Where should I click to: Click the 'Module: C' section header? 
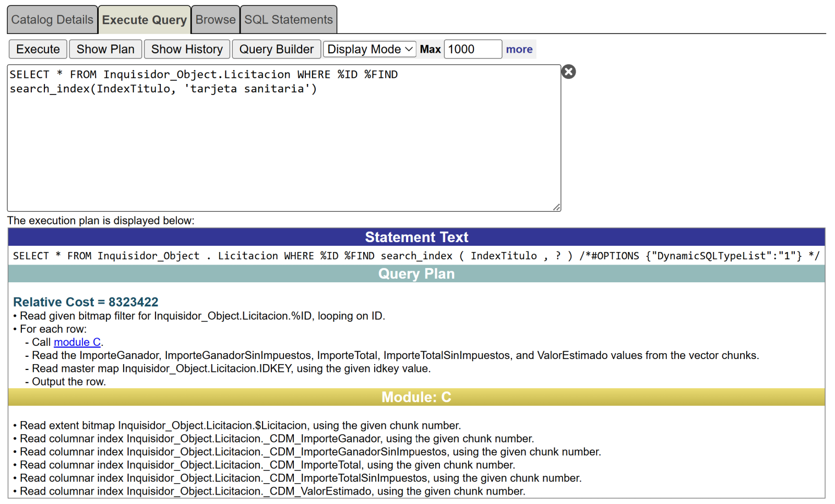click(x=416, y=398)
